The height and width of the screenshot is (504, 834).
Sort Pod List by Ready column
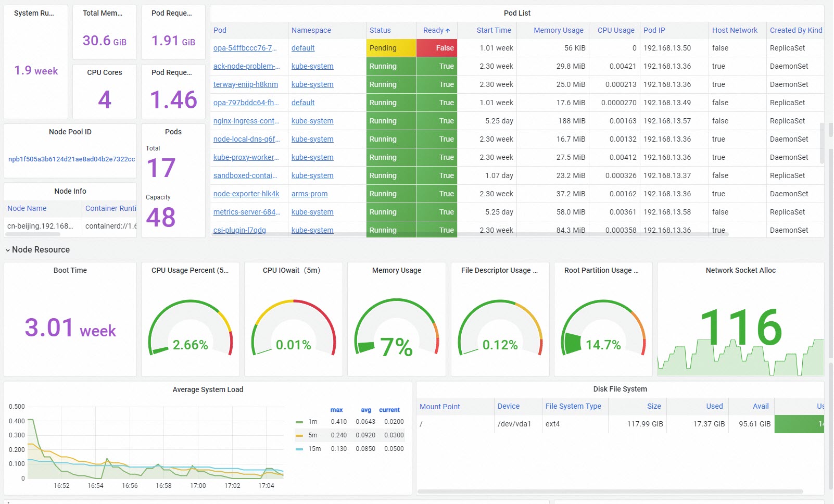click(x=436, y=30)
